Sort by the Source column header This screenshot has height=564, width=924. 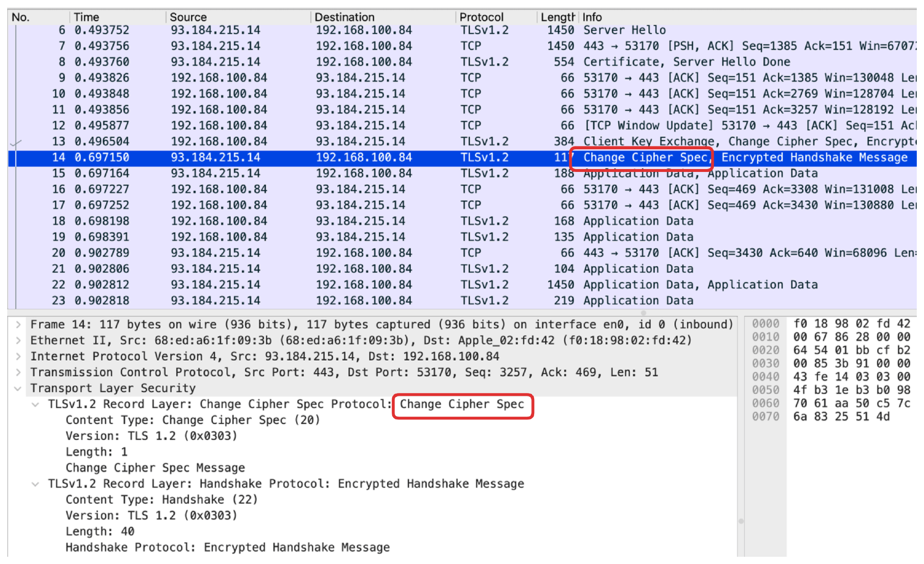(x=188, y=17)
